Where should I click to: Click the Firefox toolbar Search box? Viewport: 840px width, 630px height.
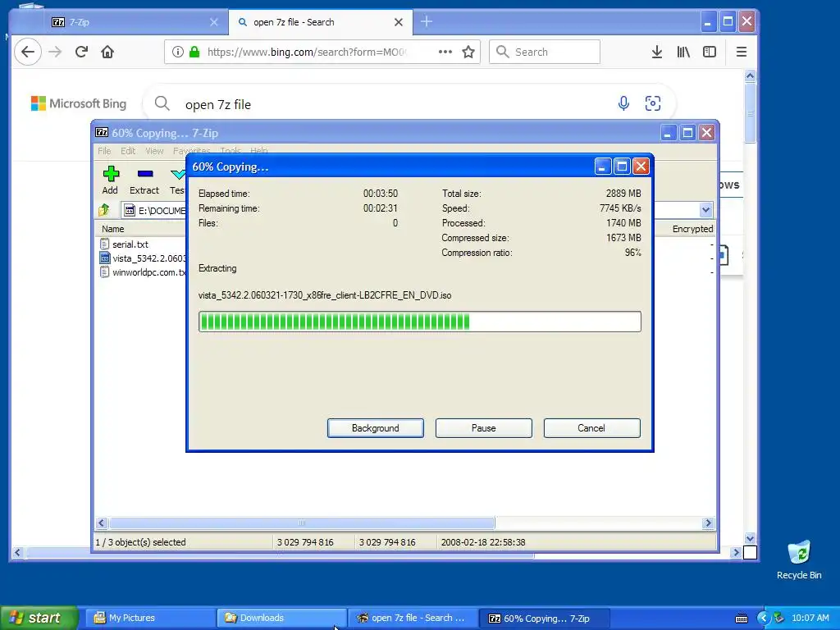tap(545, 52)
